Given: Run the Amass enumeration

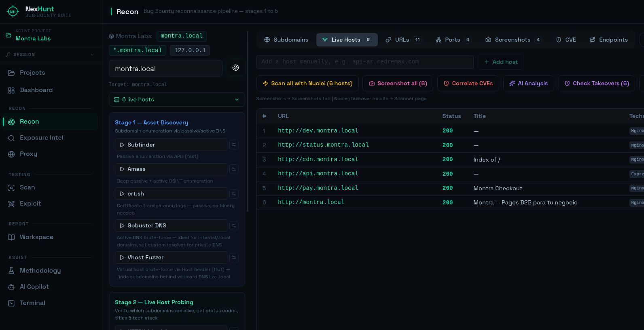Looking at the screenshot, I should [x=171, y=169].
